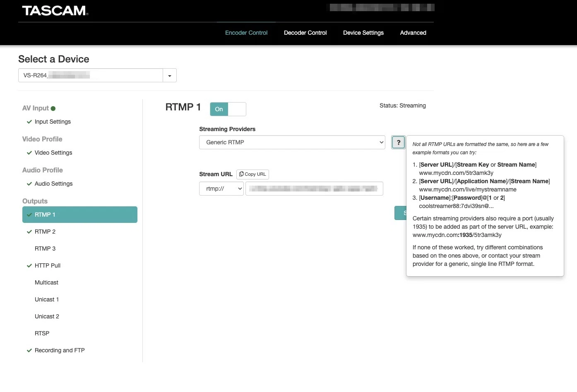Click the Status: Streaming text
The height and width of the screenshot is (392, 577).
click(x=403, y=105)
